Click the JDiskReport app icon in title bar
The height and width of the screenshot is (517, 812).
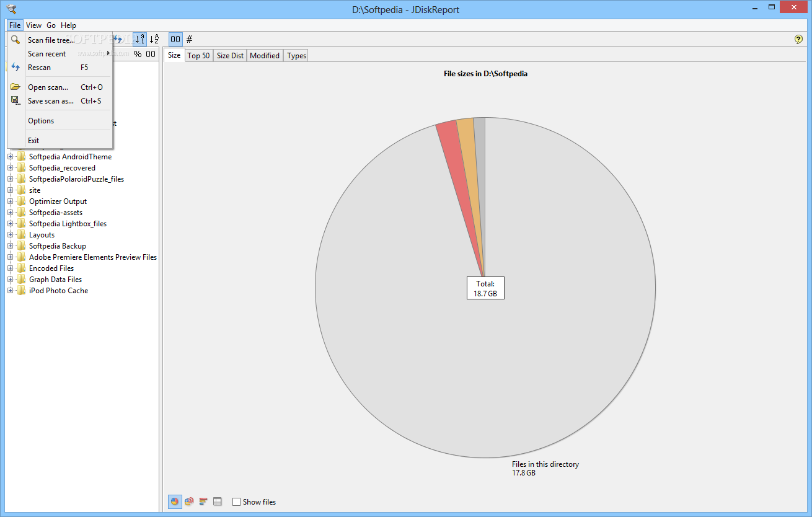pos(11,9)
